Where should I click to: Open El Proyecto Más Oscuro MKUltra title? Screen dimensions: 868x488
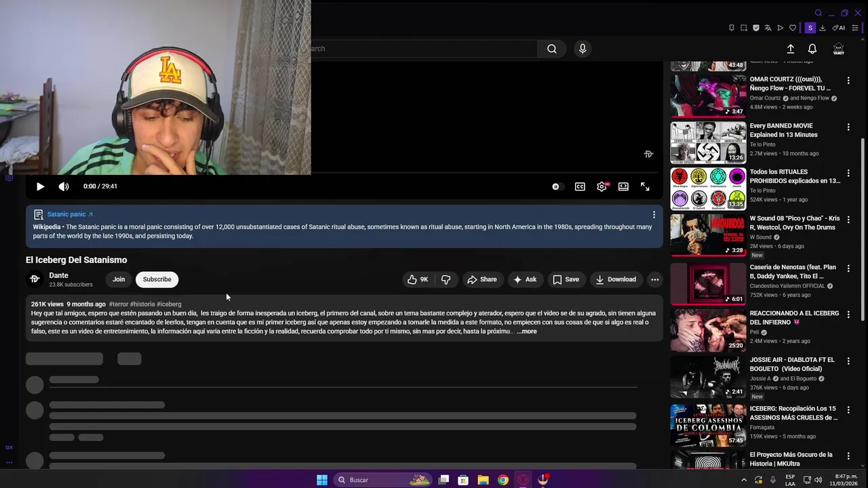pos(791,460)
